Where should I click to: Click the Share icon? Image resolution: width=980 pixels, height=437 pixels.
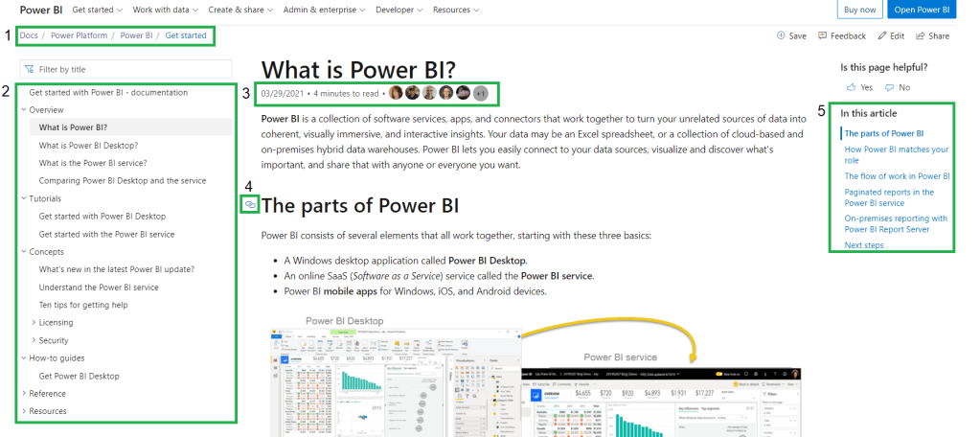pos(921,35)
